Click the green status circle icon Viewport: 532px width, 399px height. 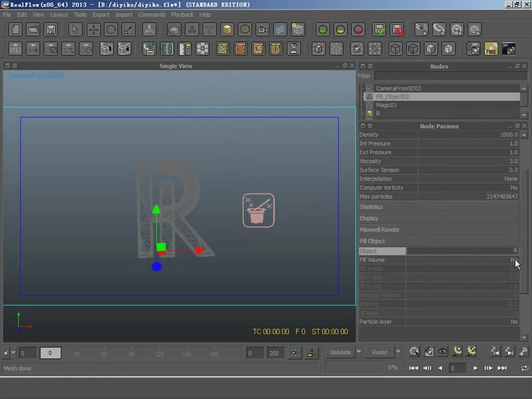(x=323, y=30)
